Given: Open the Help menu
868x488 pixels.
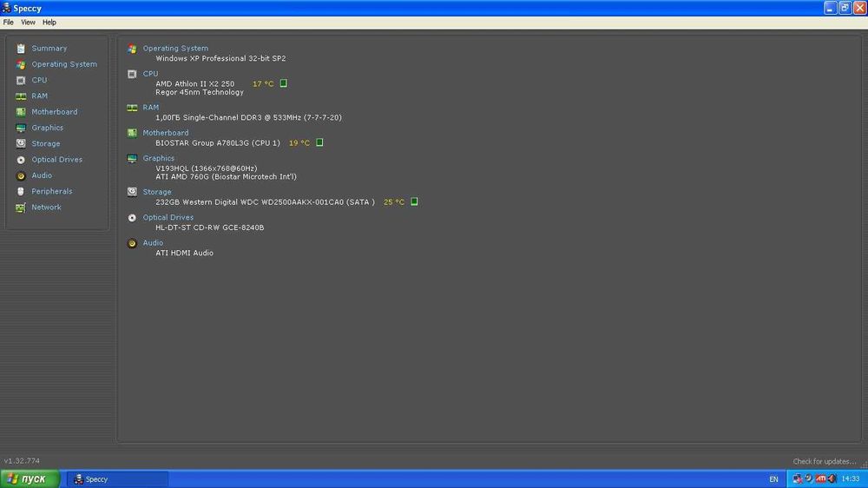Looking at the screenshot, I should click(x=49, y=23).
